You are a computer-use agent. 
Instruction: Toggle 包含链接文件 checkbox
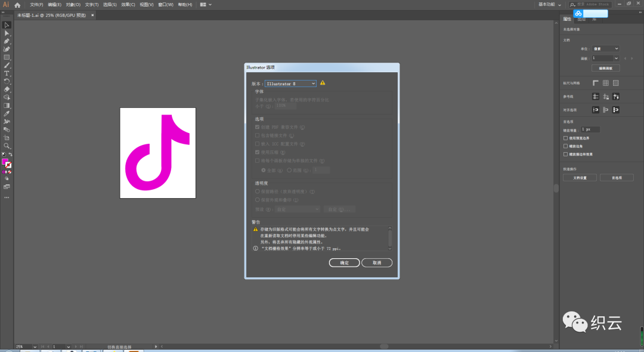coord(258,135)
